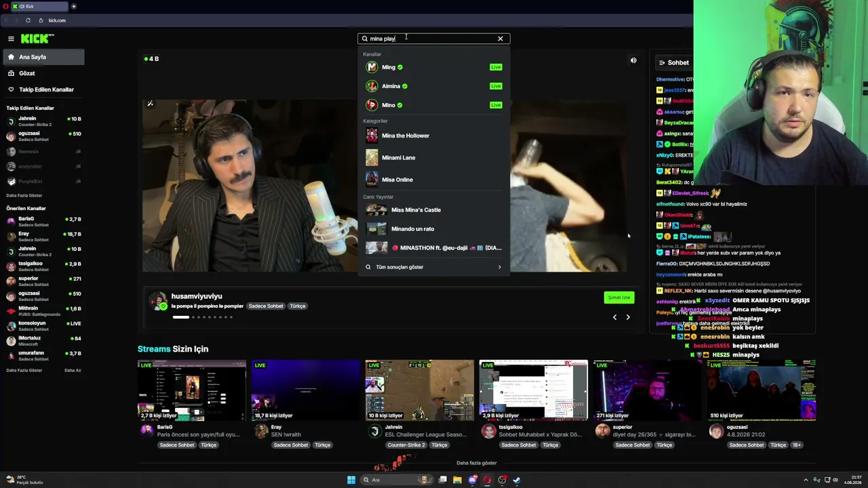Collapse the Sohbet chat panel icon
868x488 pixels.
click(662, 63)
